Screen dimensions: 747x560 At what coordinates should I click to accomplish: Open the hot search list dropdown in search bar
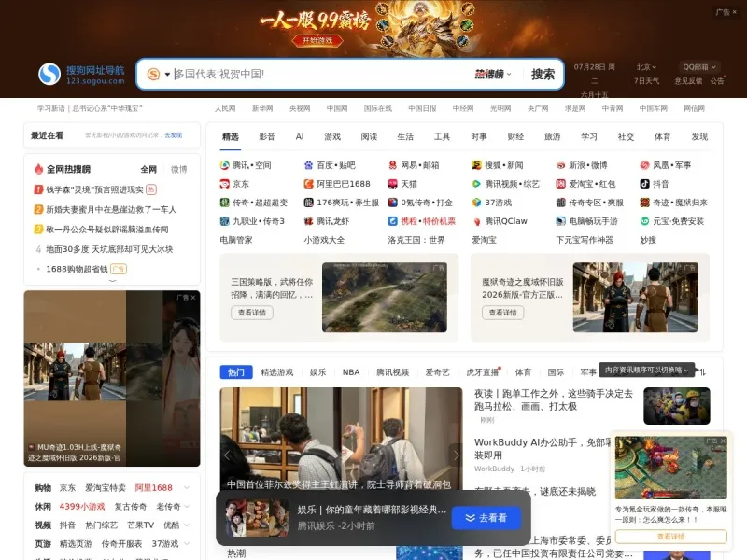point(493,75)
